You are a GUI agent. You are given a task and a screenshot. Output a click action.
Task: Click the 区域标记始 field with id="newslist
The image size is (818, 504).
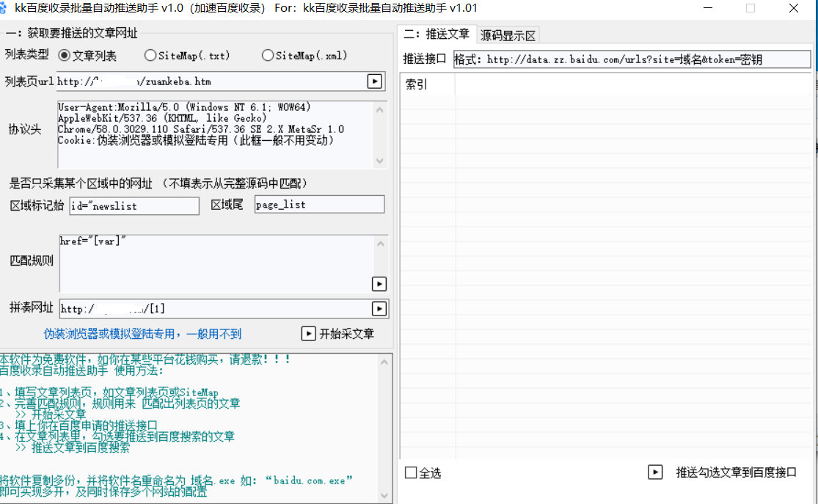coord(134,205)
